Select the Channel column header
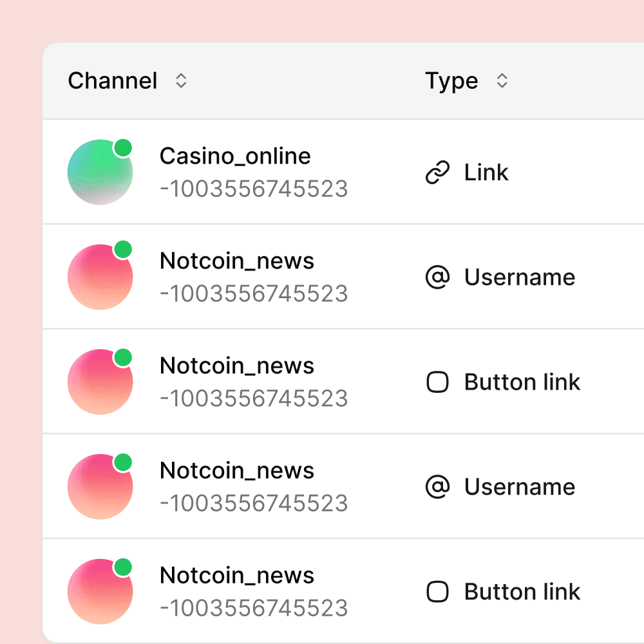The height and width of the screenshot is (644, 644). [112, 80]
